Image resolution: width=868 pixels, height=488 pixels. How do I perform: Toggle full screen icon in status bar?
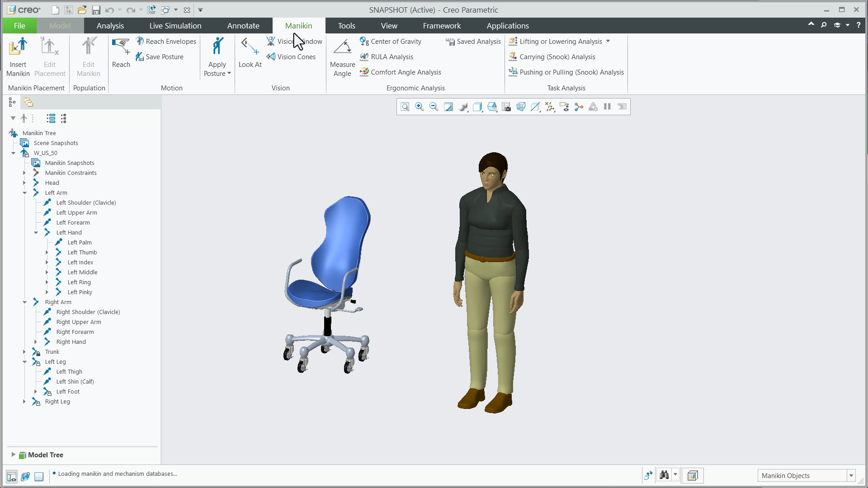tap(39, 477)
